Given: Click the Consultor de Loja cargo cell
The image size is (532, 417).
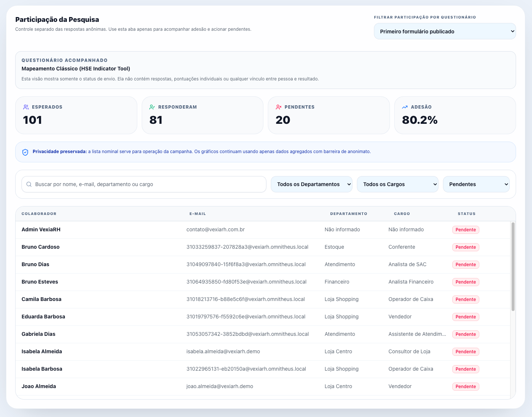Looking at the screenshot, I should 410,351.
